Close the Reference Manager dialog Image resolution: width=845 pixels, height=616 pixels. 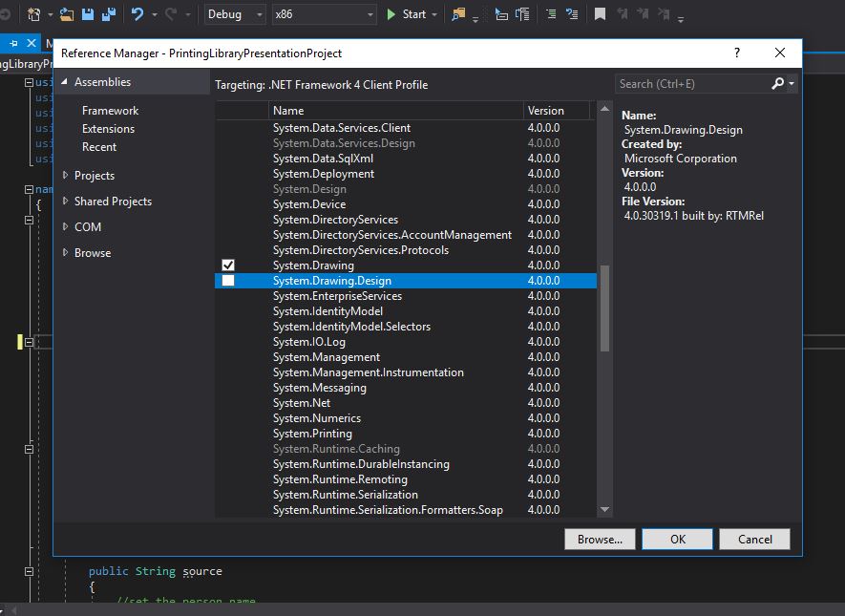[x=780, y=53]
